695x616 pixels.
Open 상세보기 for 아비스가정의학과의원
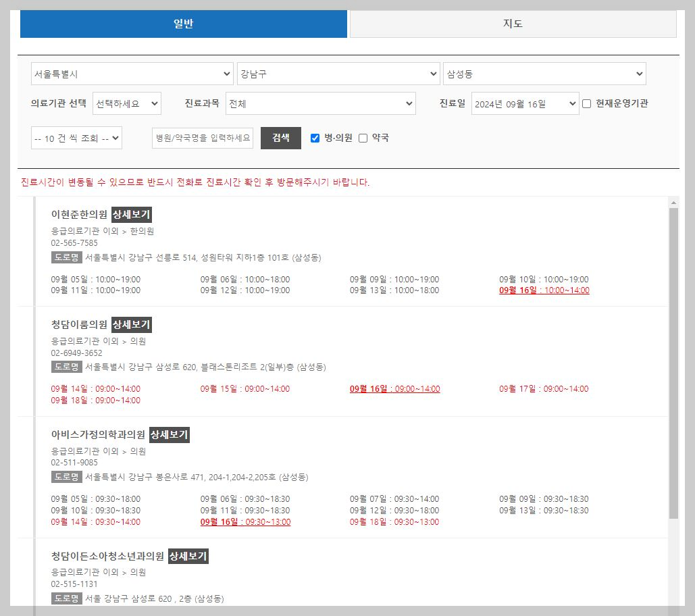click(x=169, y=435)
